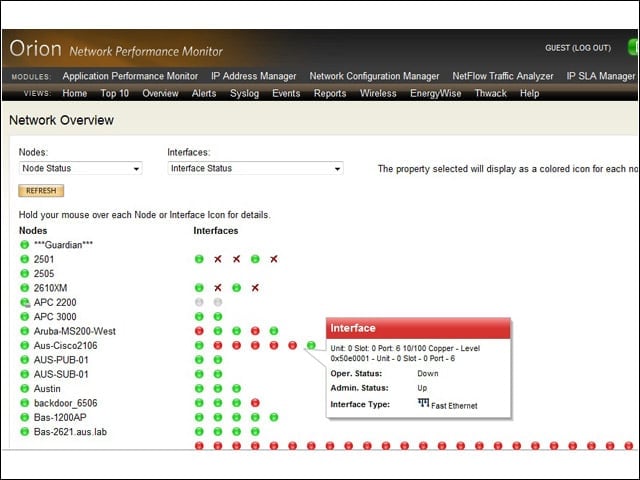Image resolution: width=640 pixels, height=480 pixels.
Task: Open the APC 2200 node link
Action: (x=55, y=302)
